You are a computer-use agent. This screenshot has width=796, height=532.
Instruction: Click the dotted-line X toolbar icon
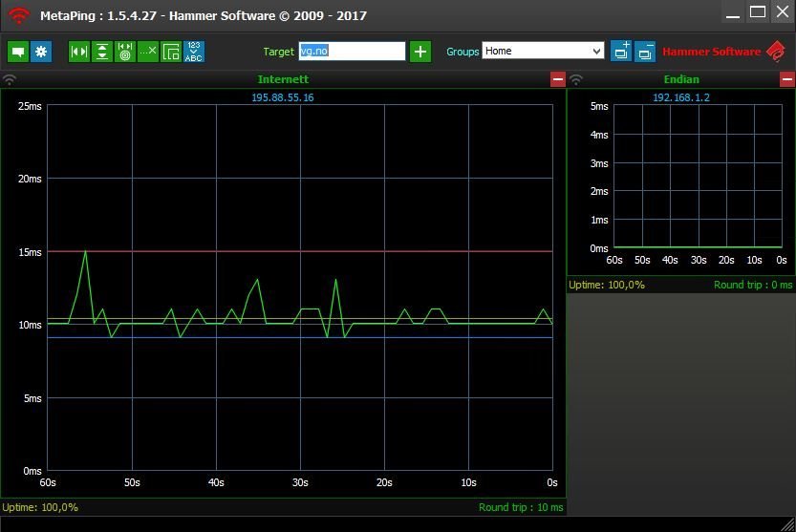click(148, 52)
